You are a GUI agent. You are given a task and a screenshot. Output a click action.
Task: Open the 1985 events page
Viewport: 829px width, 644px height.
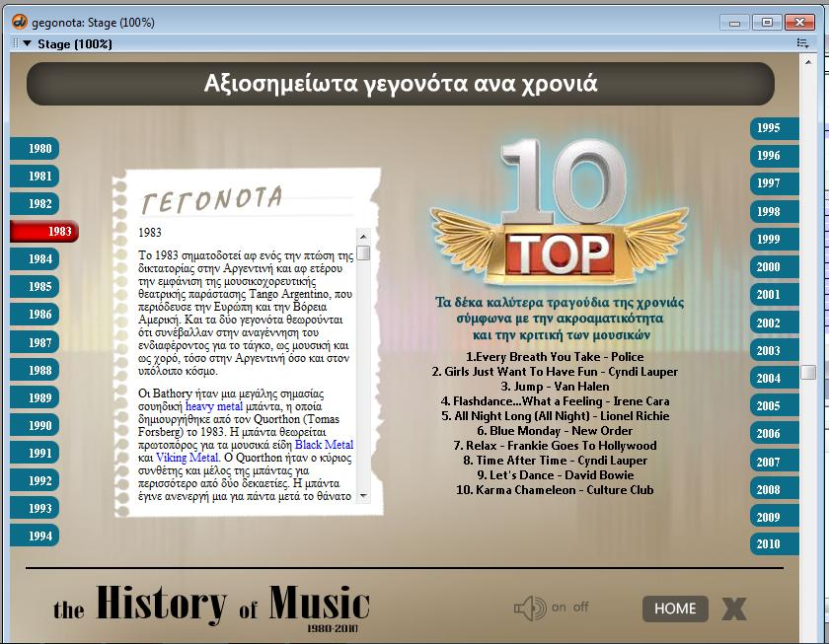[x=35, y=286]
